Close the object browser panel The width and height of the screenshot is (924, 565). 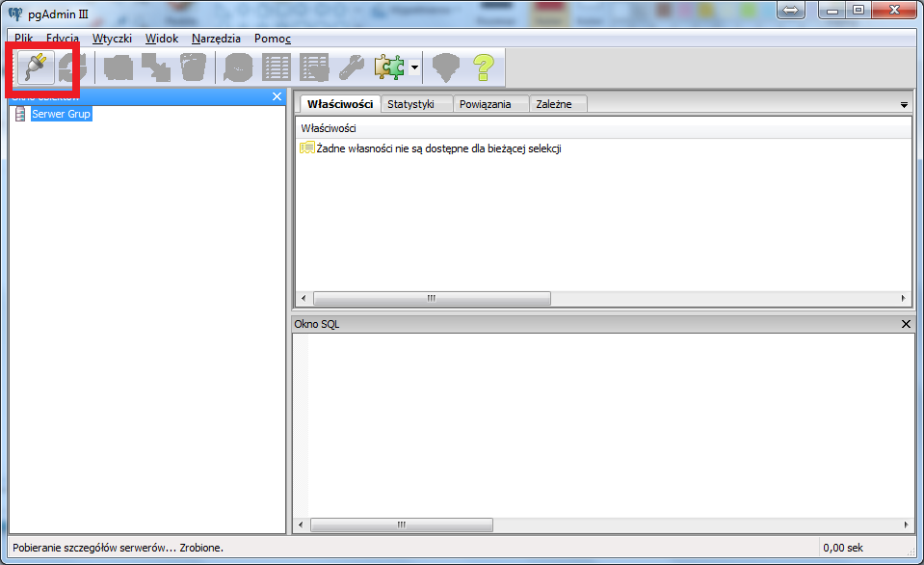[277, 96]
